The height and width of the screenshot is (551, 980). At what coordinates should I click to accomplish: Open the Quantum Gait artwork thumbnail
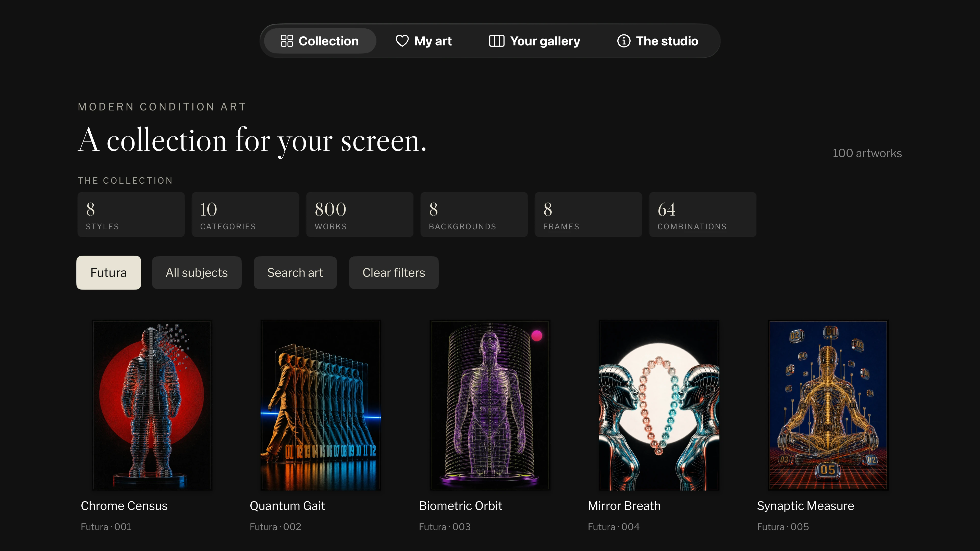[321, 405]
